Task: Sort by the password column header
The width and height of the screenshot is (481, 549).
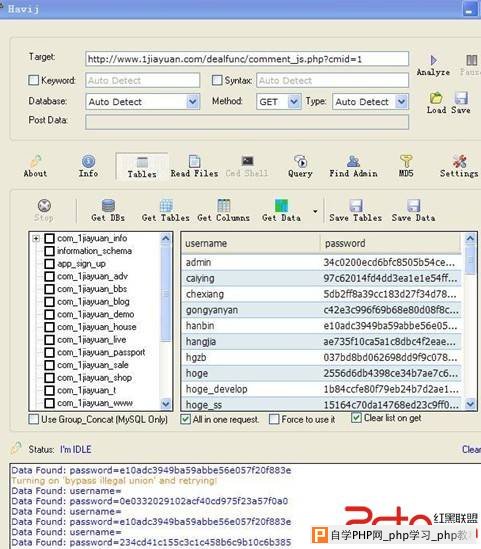Action: coord(390,243)
